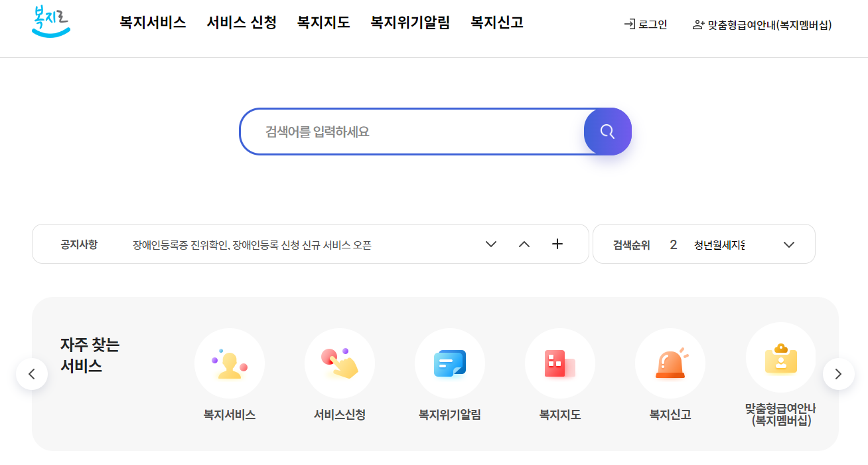868x465 pixels.
Task: Click the magnifier search button
Action: pyautogui.click(x=607, y=132)
